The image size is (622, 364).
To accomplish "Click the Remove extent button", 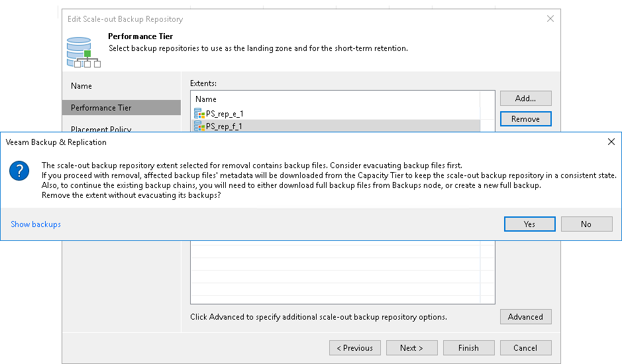I will point(525,119).
